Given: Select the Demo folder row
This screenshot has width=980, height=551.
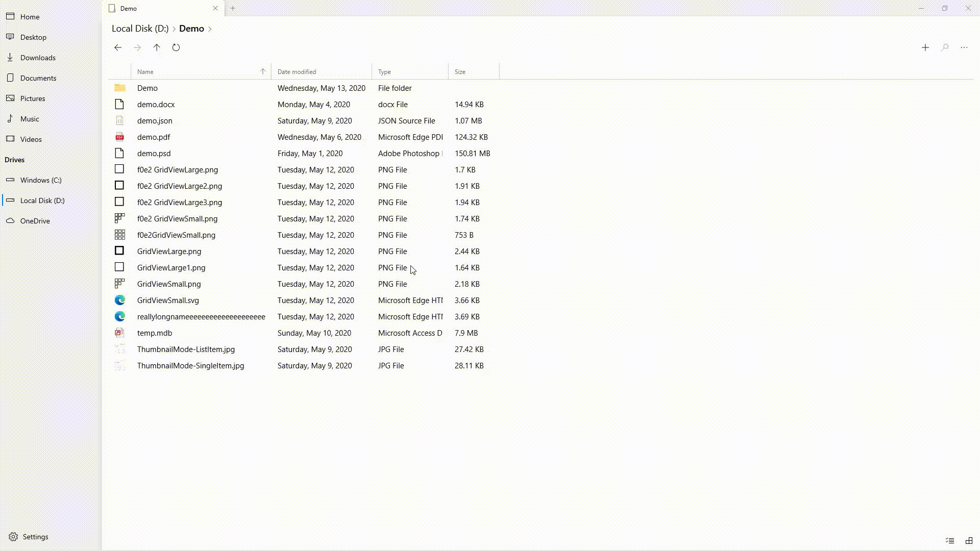Looking at the screenshot, I should 148,88.
